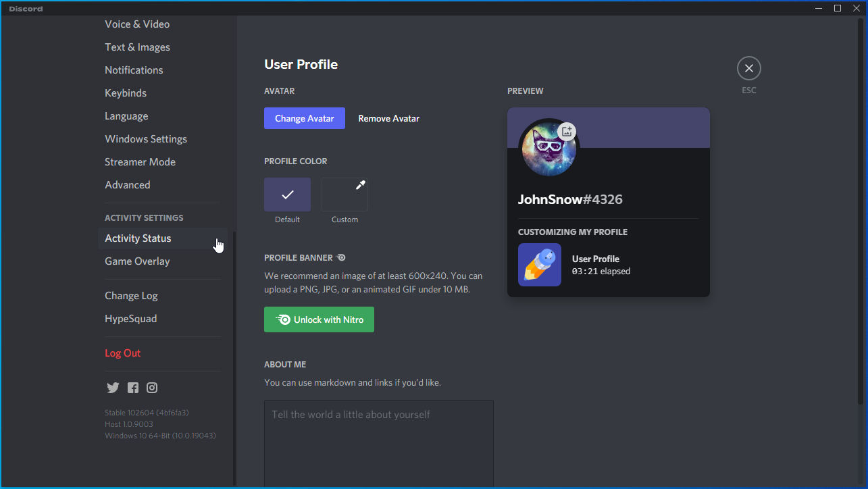Click Unlock with Nitro button
868x489 pixels.
pyautogui.click(x=319, y=319)
